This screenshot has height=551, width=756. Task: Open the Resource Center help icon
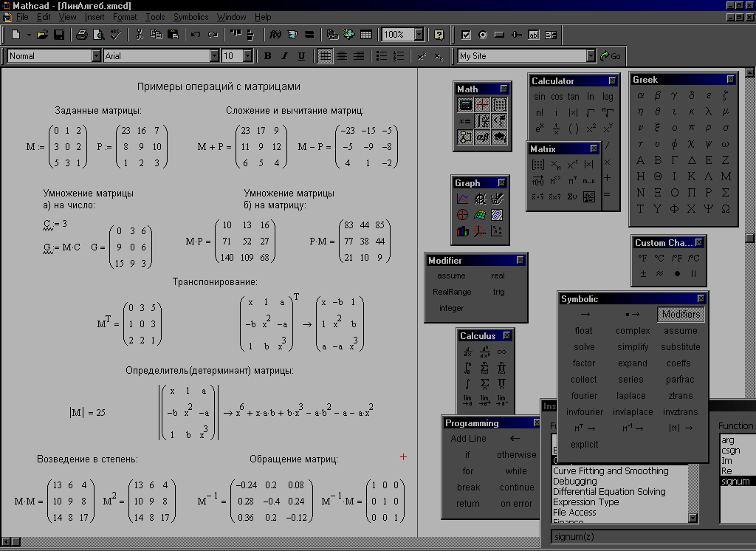(439, 35)
